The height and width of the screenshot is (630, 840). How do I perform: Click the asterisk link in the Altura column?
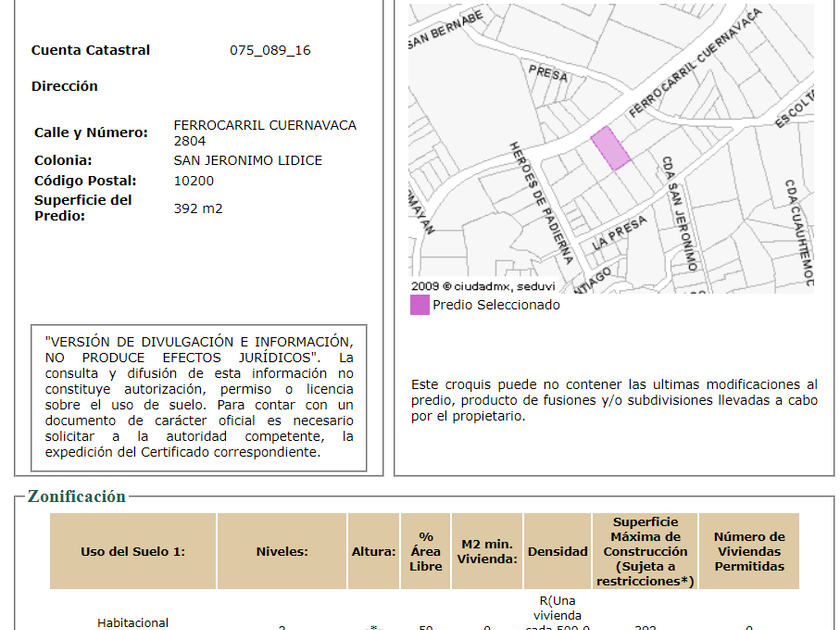pyautogui.click(x=374, y=627)
